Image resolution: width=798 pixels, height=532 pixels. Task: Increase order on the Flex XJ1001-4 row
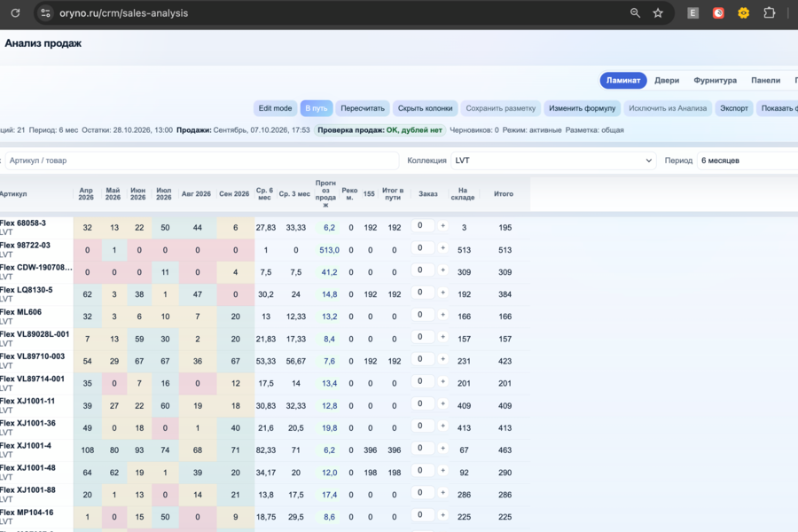pyautogui.click(x=442, y=448)
